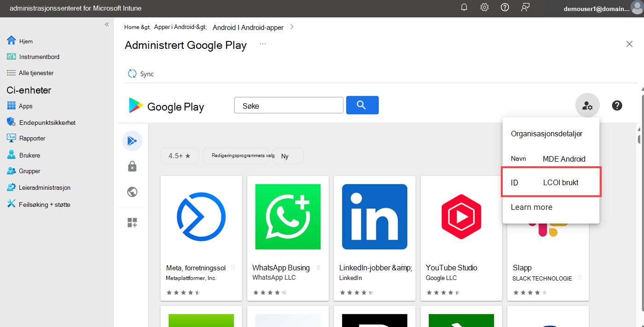Open the more options ellipsis beside the title

263,44
